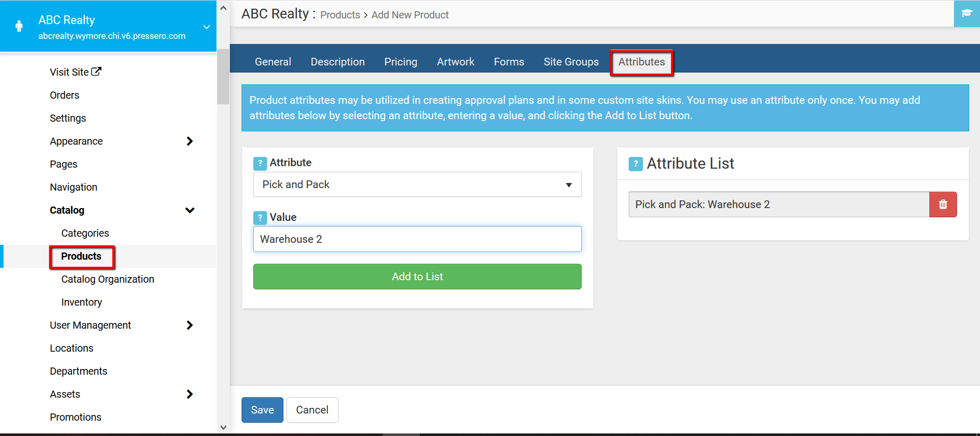Open Locations in the sidebar

(71, 348)
